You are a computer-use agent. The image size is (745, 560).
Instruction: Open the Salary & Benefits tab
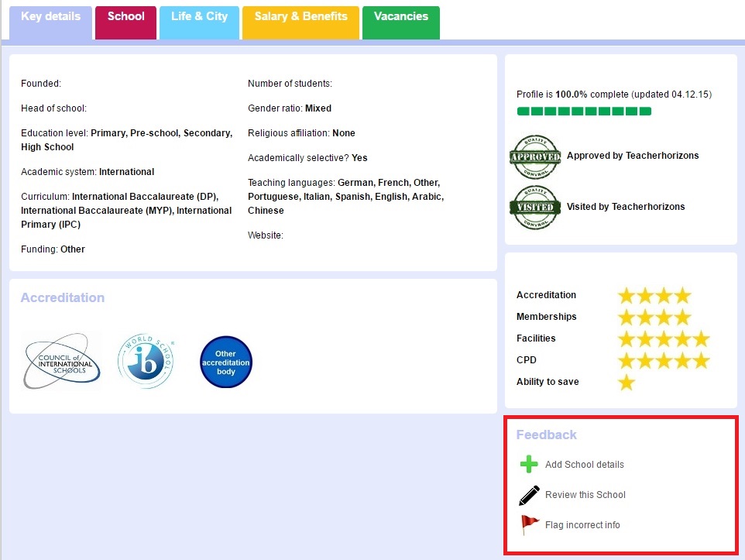tap(300, 17)
